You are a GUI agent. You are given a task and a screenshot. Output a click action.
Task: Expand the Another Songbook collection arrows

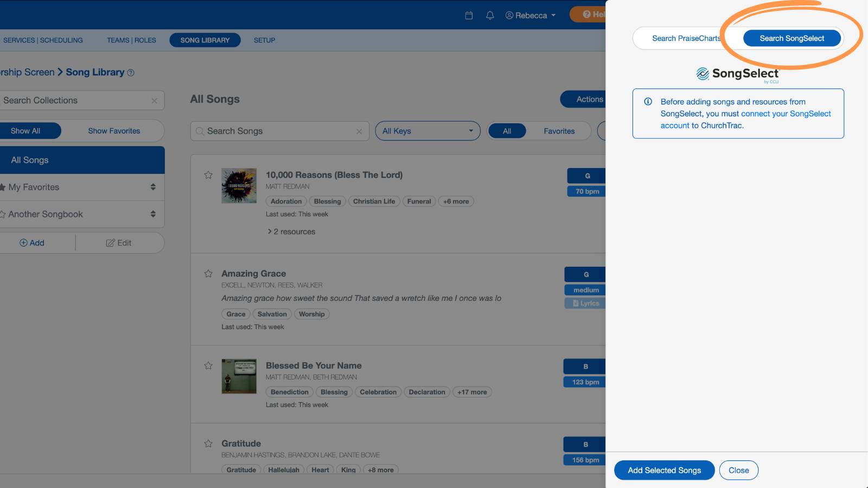tap(153, 214)
